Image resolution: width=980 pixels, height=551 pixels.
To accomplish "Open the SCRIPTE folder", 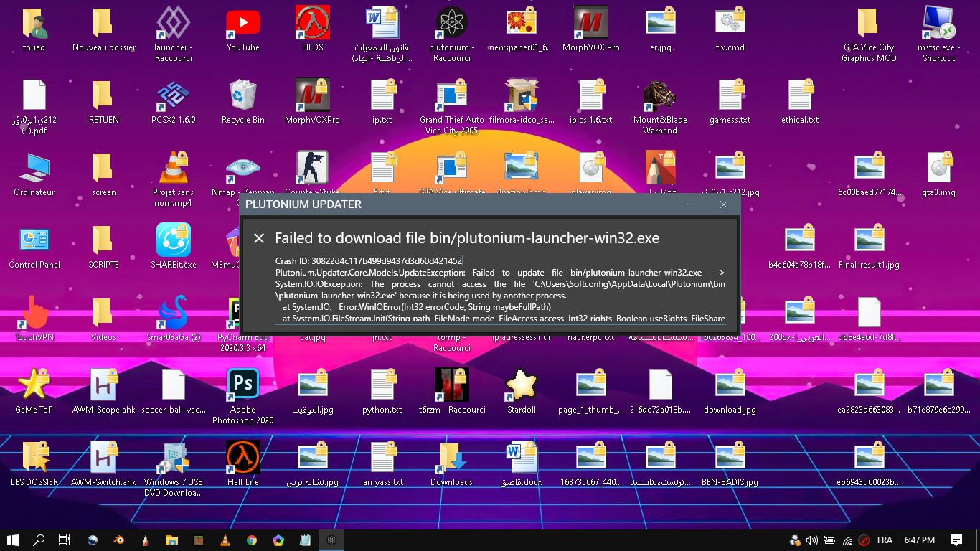I will tap(103, 247).
